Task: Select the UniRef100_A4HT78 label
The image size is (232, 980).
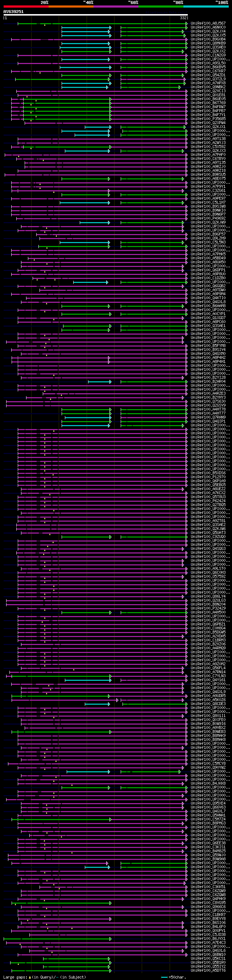Action: click(208, 410)
